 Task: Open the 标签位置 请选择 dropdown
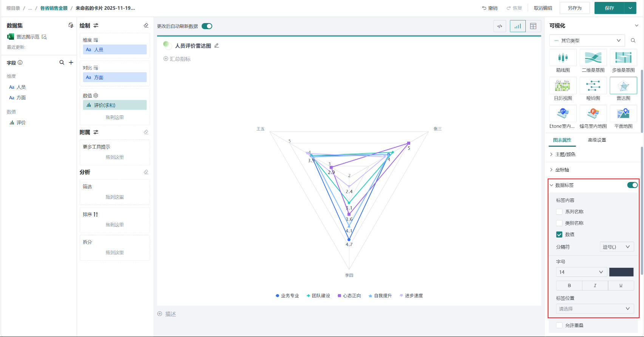595,309
